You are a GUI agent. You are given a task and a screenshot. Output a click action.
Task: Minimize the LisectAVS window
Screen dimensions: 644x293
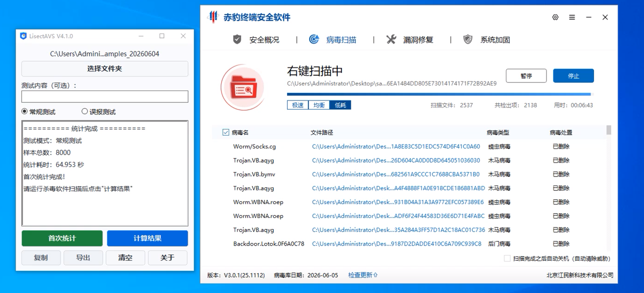tap(141, 36)
